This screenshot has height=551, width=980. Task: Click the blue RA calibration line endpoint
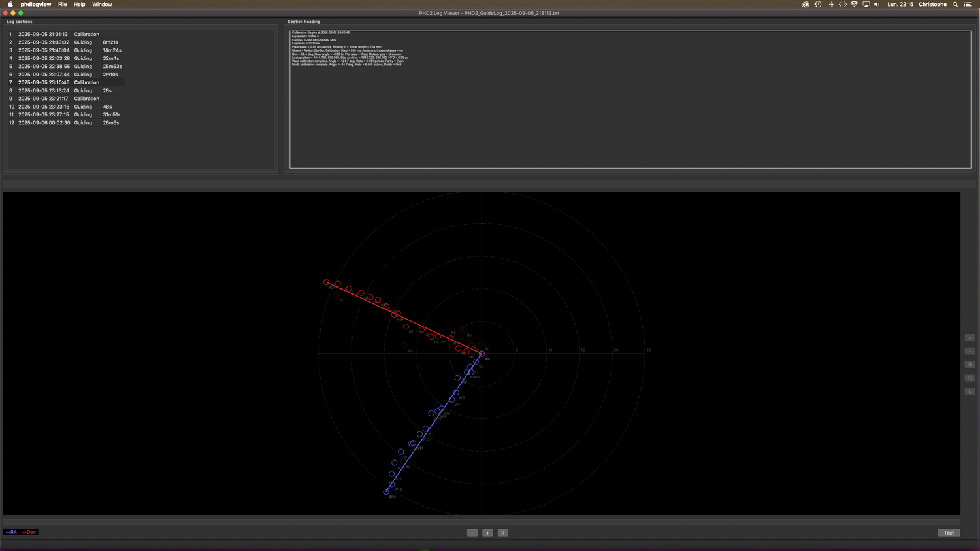386,492
